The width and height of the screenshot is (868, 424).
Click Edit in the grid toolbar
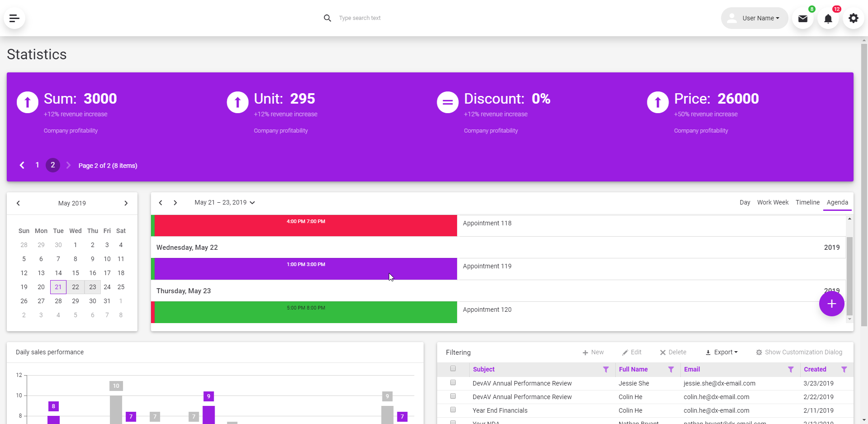632,353
